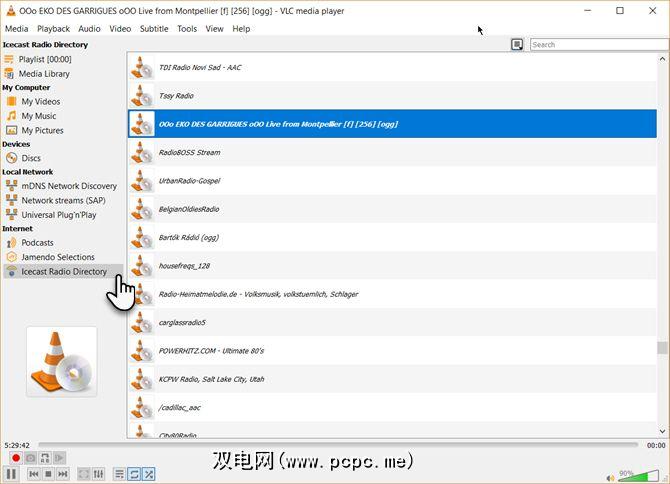Screen dimensions: 670x484
Task: Click the Bartók Rádió (ogg) stream icon
Action: pos(142,238)
